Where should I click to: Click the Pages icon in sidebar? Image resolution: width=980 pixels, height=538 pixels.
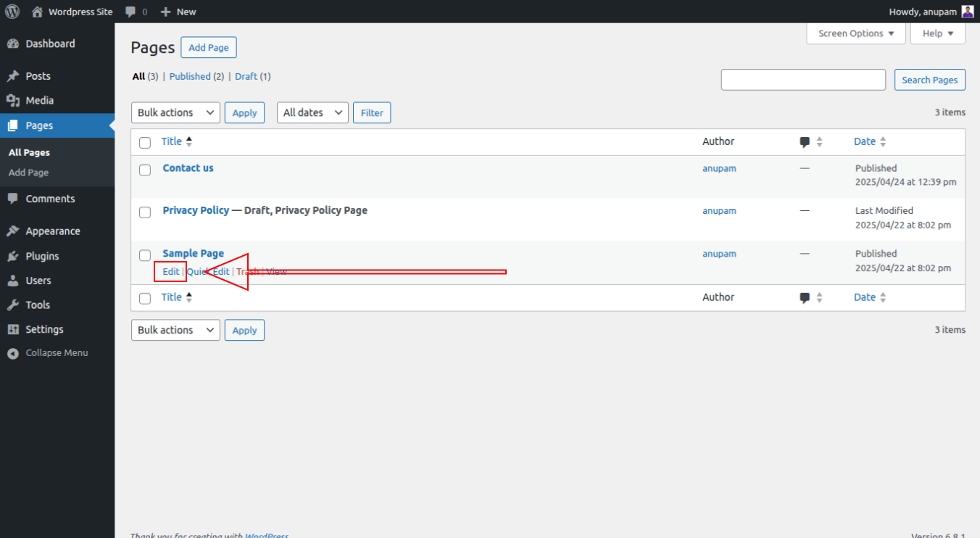[12, 125]
